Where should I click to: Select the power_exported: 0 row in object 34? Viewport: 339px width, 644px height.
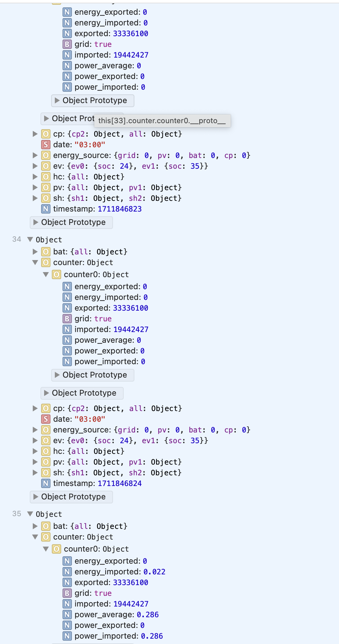click(x=104, y=351)
